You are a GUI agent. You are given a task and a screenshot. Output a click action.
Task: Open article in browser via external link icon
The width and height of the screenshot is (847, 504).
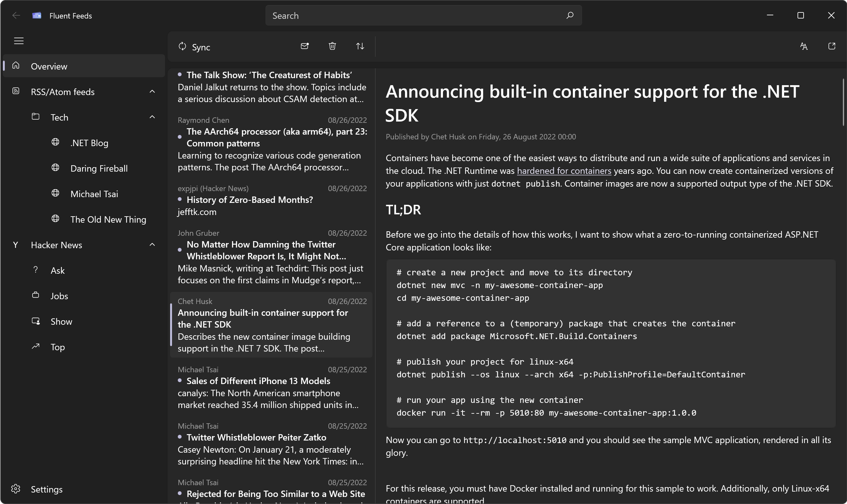pos(831,46)
